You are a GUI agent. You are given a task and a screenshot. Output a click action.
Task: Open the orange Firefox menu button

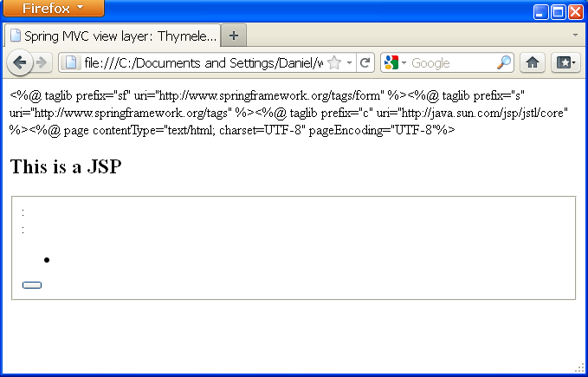[x=53, y=8]
